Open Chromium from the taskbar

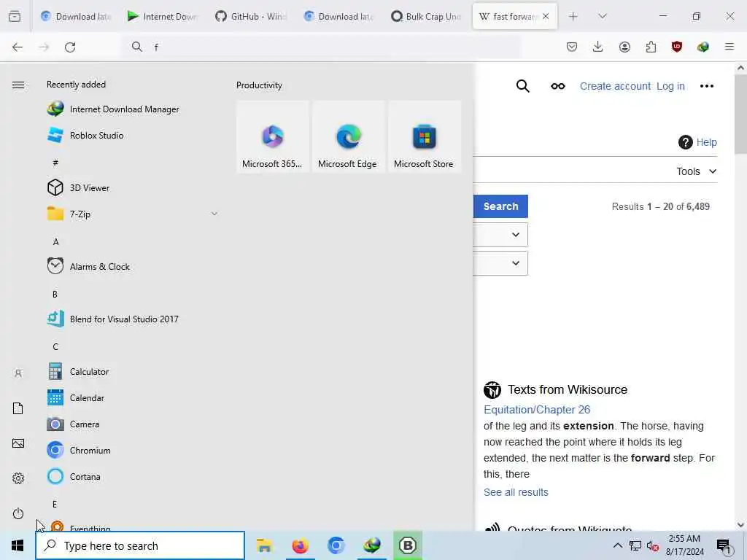(336, 545)
